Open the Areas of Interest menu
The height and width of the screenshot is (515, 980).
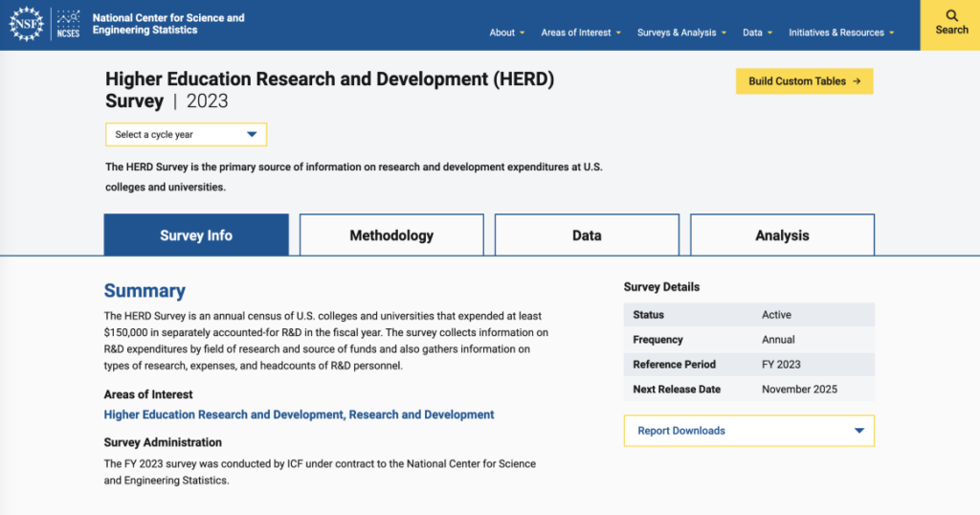click(x=581, y=33)
